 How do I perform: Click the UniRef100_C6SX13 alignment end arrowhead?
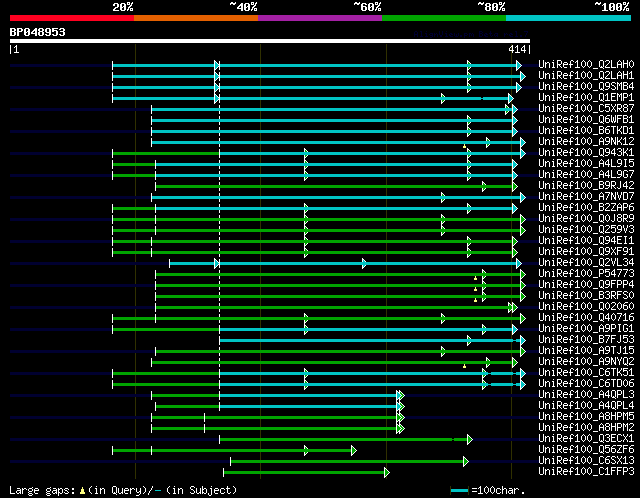466,462
